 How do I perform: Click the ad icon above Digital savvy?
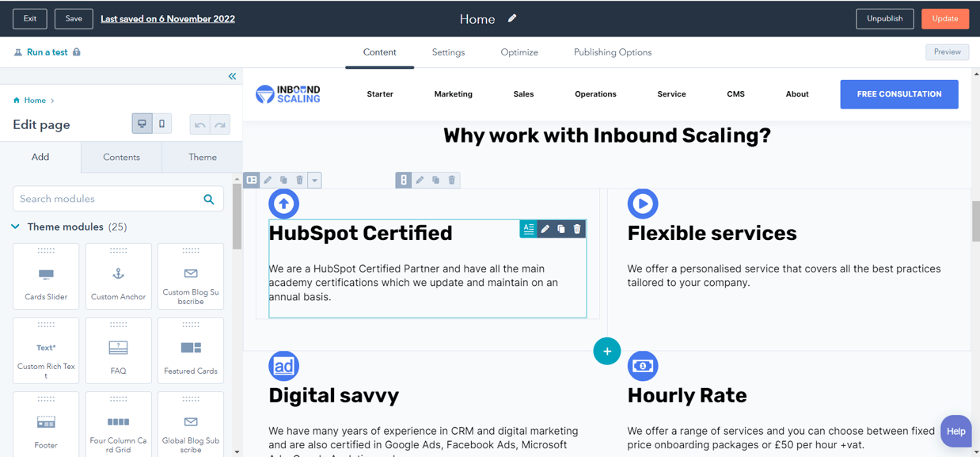pos(283,366)
